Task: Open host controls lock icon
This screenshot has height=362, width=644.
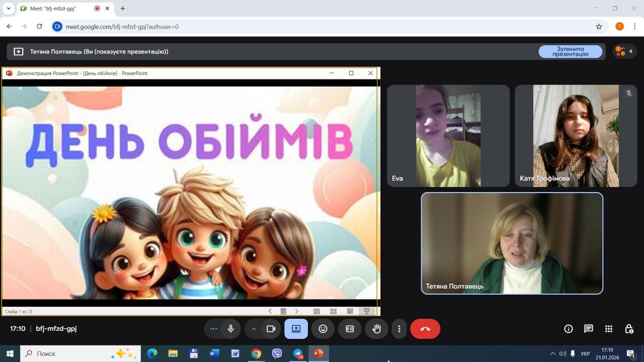Action: point(629,329)
